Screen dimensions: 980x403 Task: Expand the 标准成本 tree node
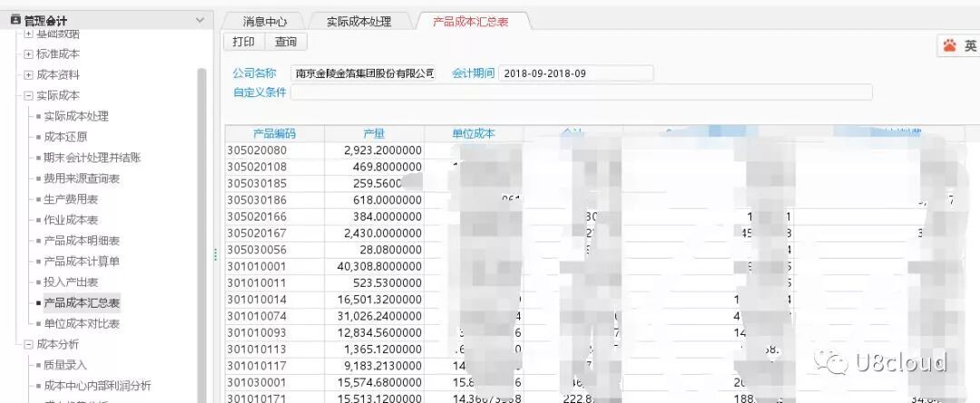coord(28,54)
